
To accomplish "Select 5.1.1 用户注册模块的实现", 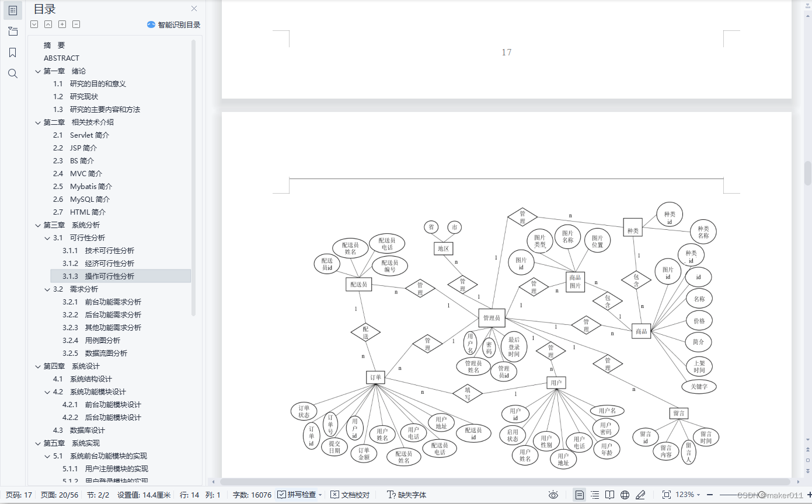I will (105, 469).
